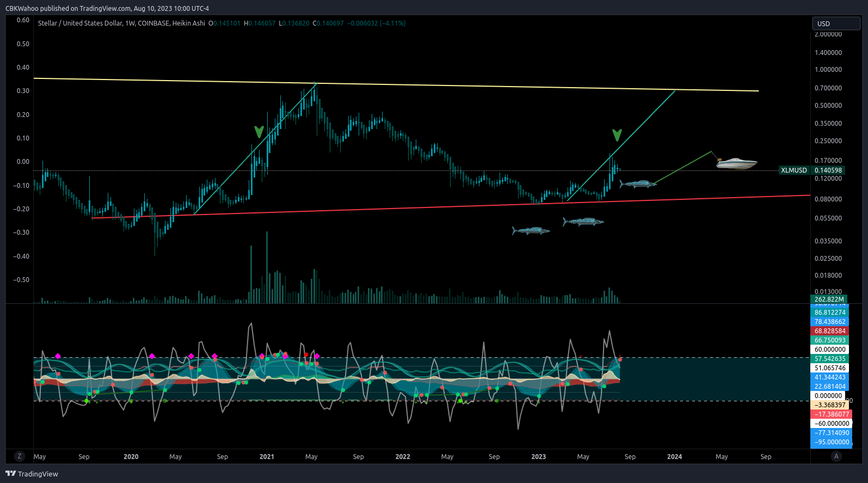Click the H0.146057 high value
This screenshot has height=483, width=868.
click(260, 23)
